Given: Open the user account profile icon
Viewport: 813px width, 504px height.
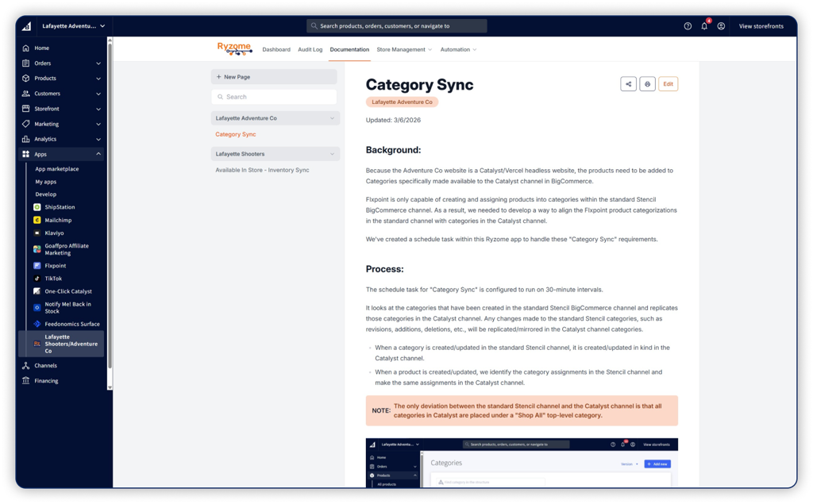Looking at the screenshot, I should point(721,26).
